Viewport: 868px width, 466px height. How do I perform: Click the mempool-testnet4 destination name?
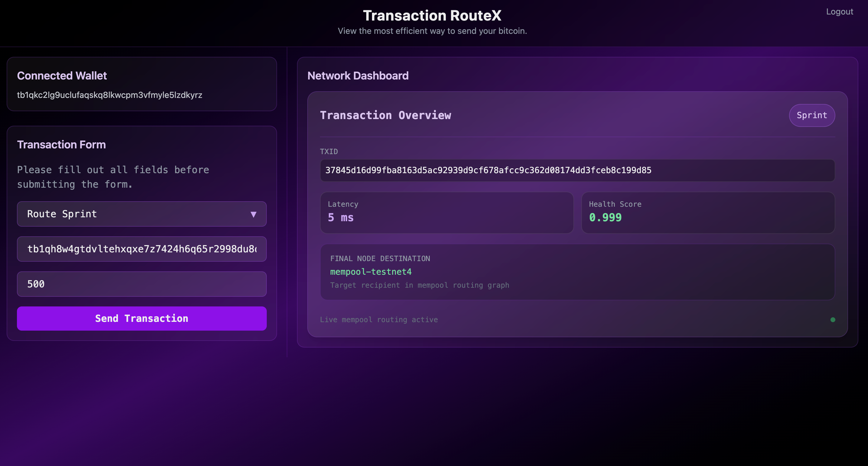371,272
